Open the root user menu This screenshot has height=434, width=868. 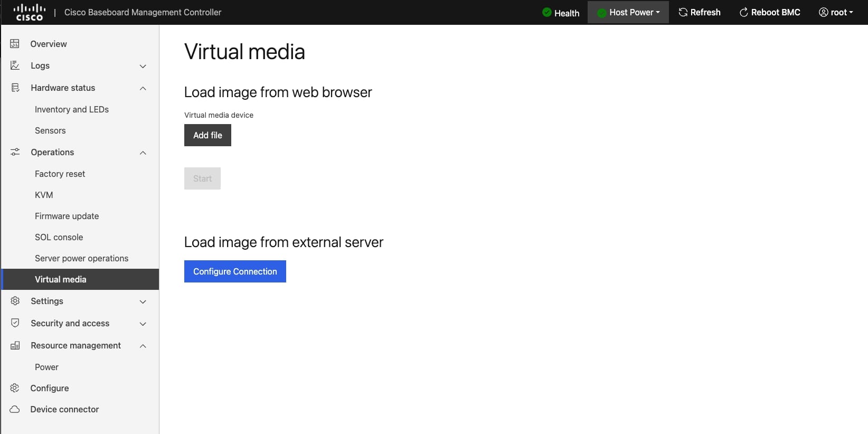click(836, 12)
